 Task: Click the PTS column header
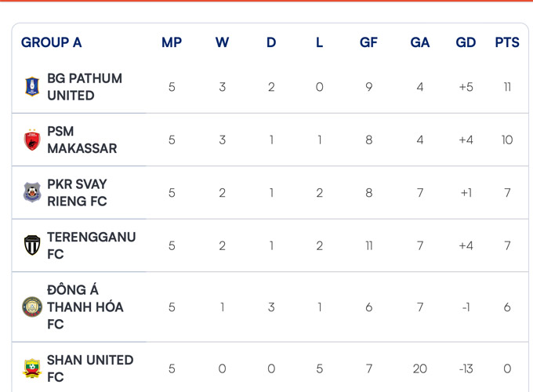pyautogui.click(x=507, y=42)
